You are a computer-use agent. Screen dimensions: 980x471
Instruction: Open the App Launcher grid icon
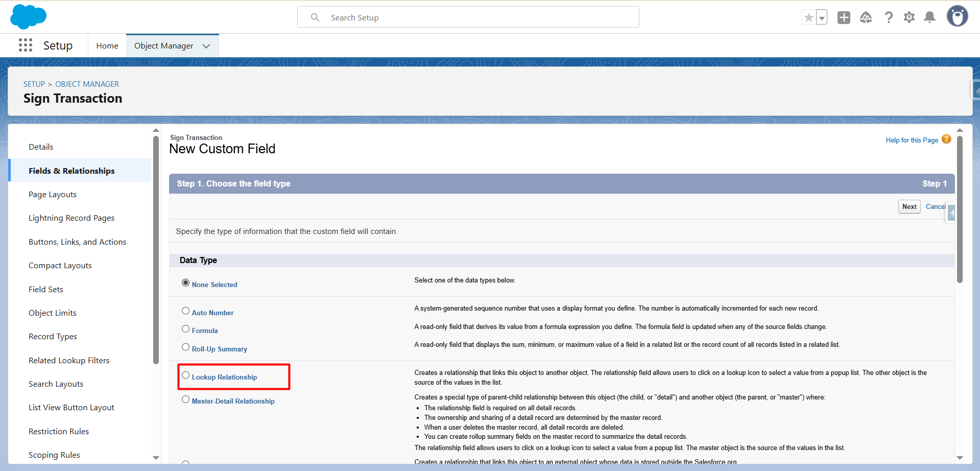(26, 45)
